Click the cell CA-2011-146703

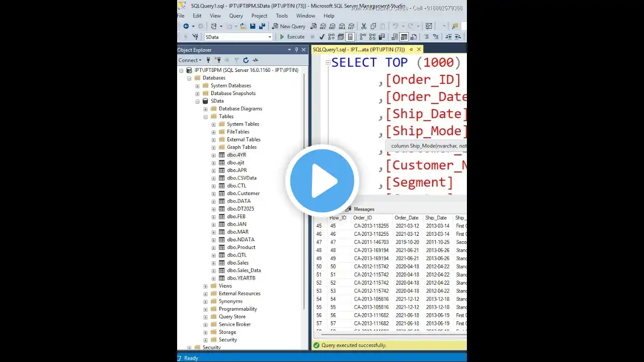pyautogui.click(x=371, y=242)
